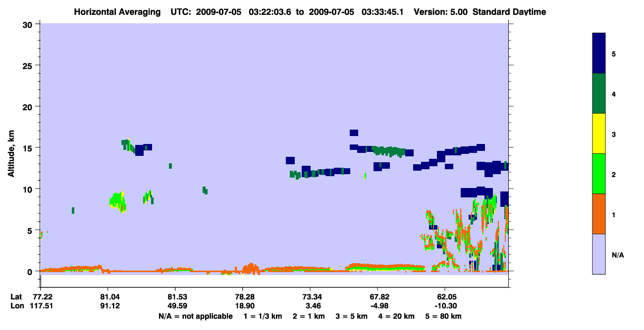Viewport: 644px width, 330px height.
Task: Click the colorbar label '1'
Action: [x=614, y=214]
